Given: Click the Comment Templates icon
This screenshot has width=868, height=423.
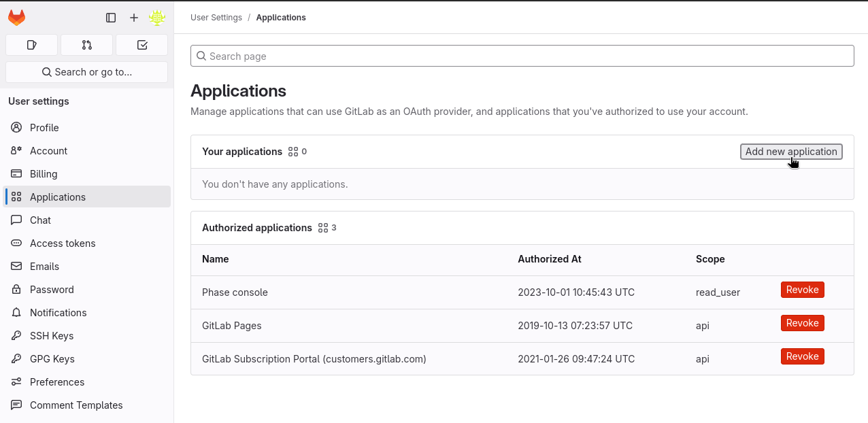Looking at the screenshot, I should point(16,405).
